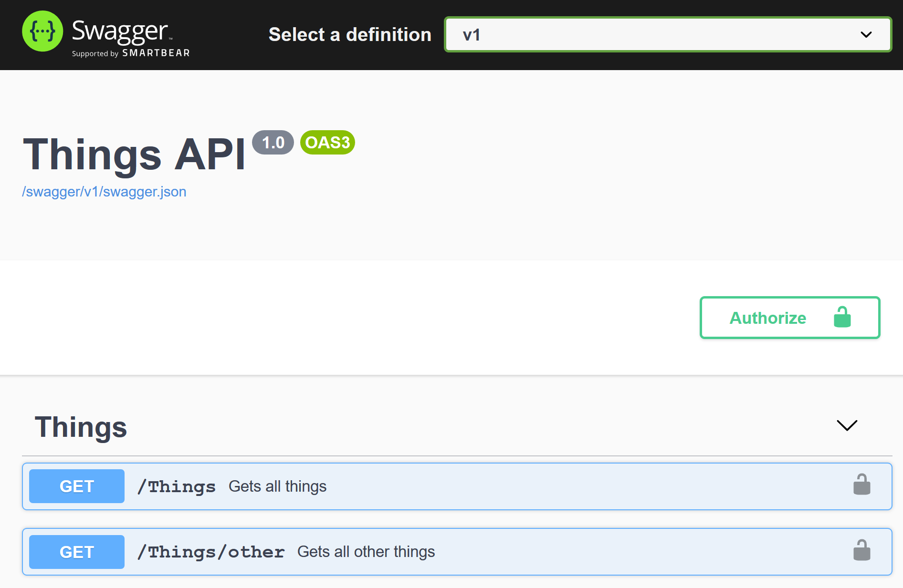
Task: Click the Select a definition label
Action: [x=350, y=34]
